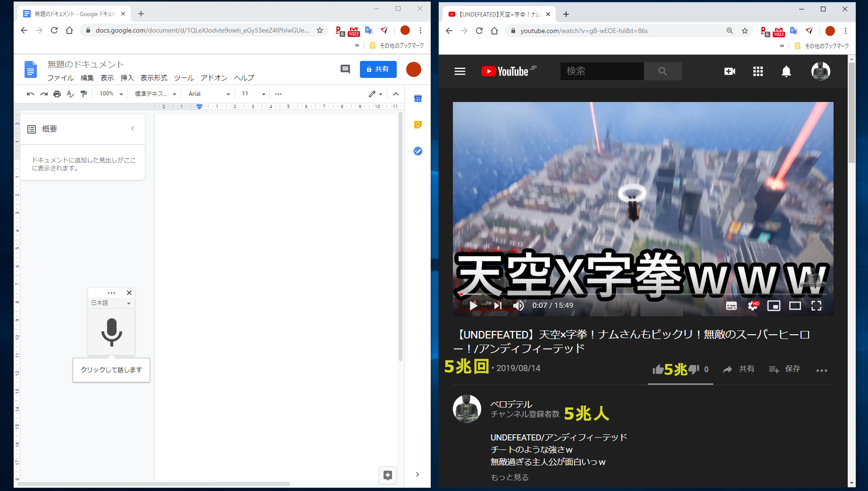Open the 編集 menu

point(87,78)
